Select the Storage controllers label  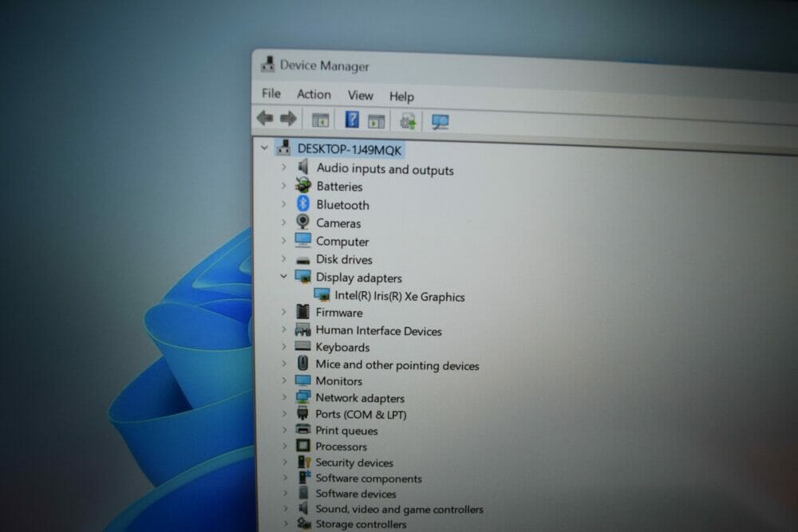pyautogui.click(x=361, y=524)
